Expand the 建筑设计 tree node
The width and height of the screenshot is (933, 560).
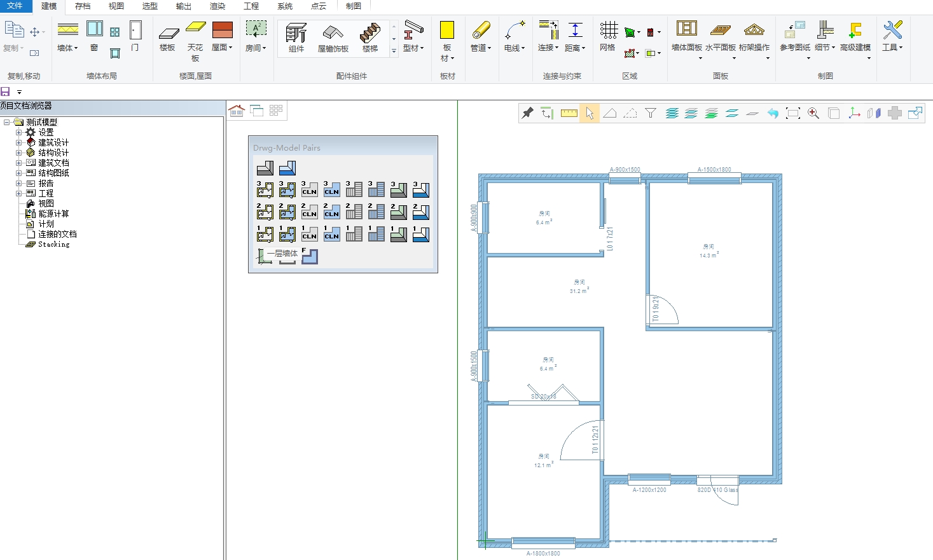click(x=18, y=142)
